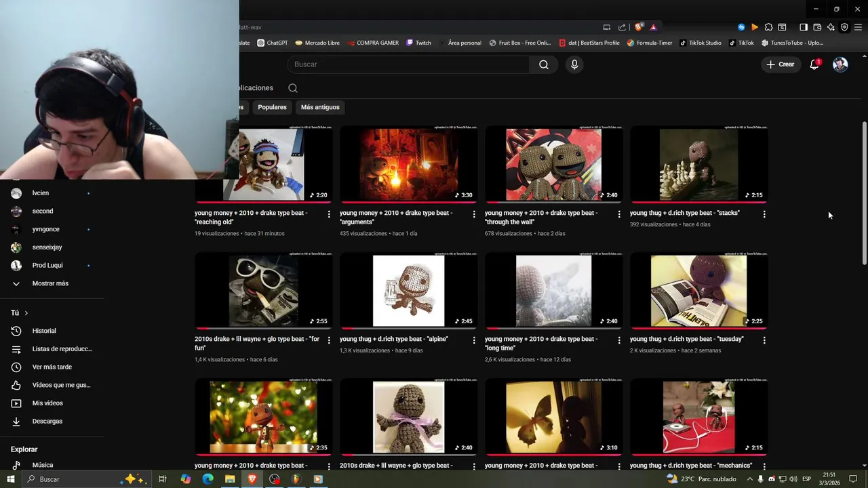The width and height of the screenshot is (868, 488).
Task: Open the ChatGPT bookmark
Action: [x=272, y=43]
